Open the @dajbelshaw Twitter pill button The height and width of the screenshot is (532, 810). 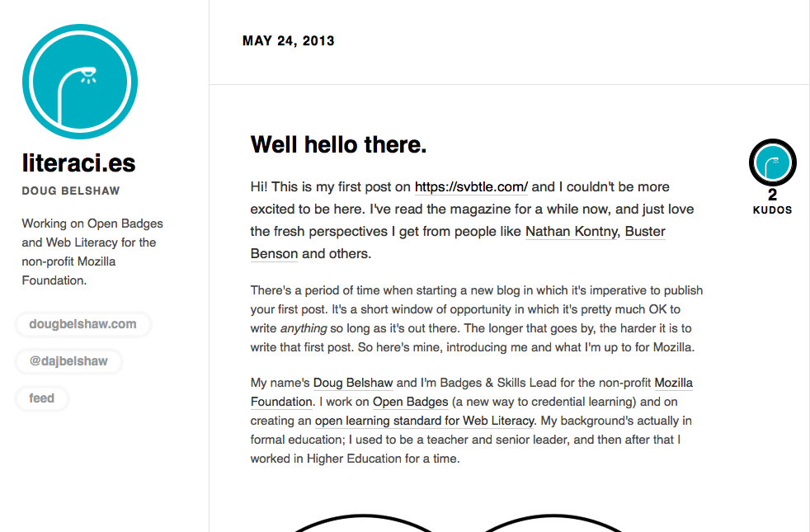pos(68,361)
